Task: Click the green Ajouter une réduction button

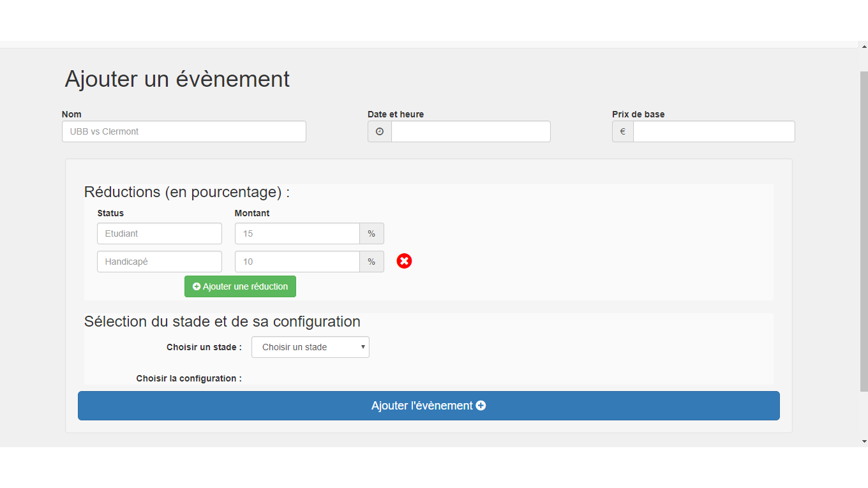Action: click(240, 286)
